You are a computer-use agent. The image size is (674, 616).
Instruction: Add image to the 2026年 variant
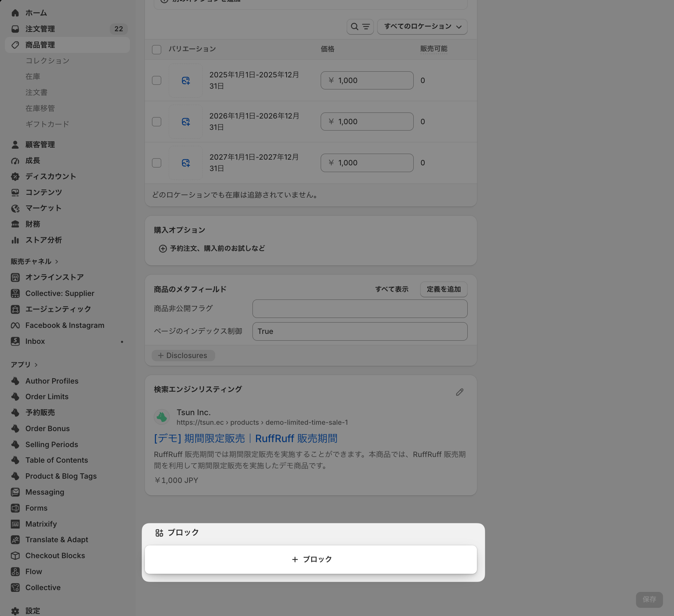click(x=186, y=122)
